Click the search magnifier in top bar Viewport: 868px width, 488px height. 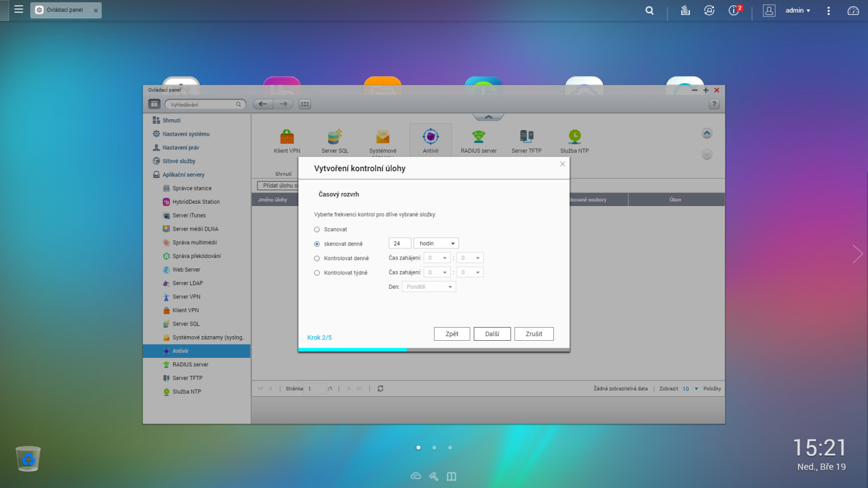tap(649, 10)
